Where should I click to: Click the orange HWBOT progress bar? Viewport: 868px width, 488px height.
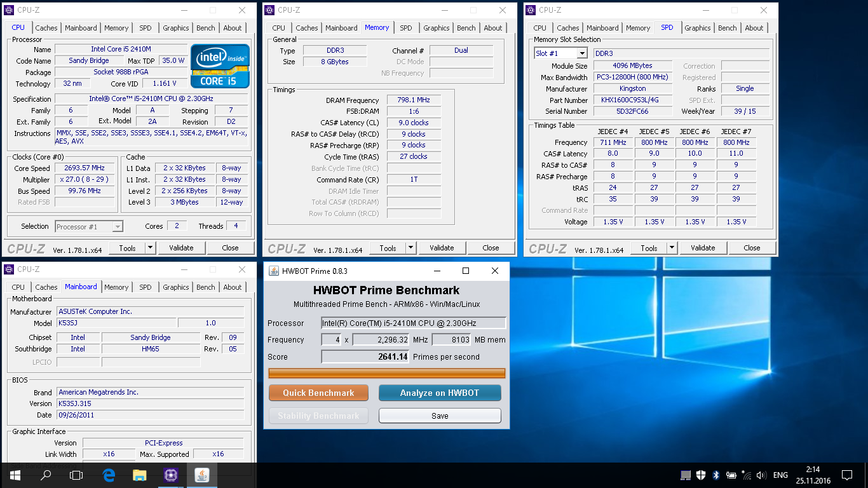click(x=387, y=373)
